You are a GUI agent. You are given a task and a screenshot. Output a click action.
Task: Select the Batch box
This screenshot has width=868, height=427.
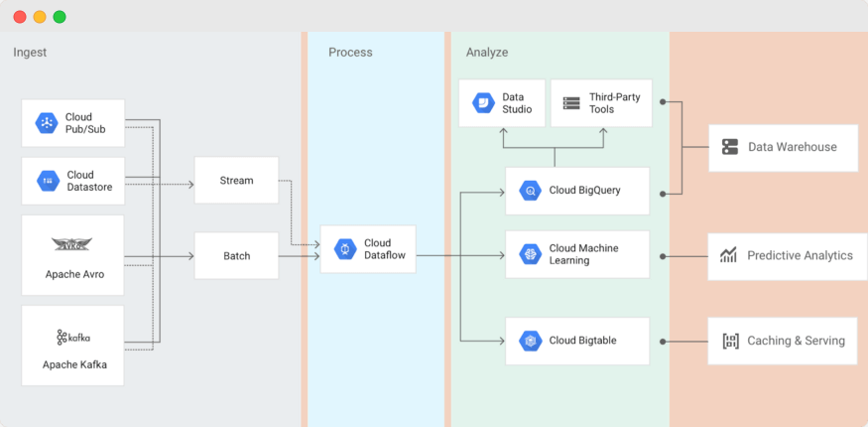pyautogui.click(x=236, y=256)
